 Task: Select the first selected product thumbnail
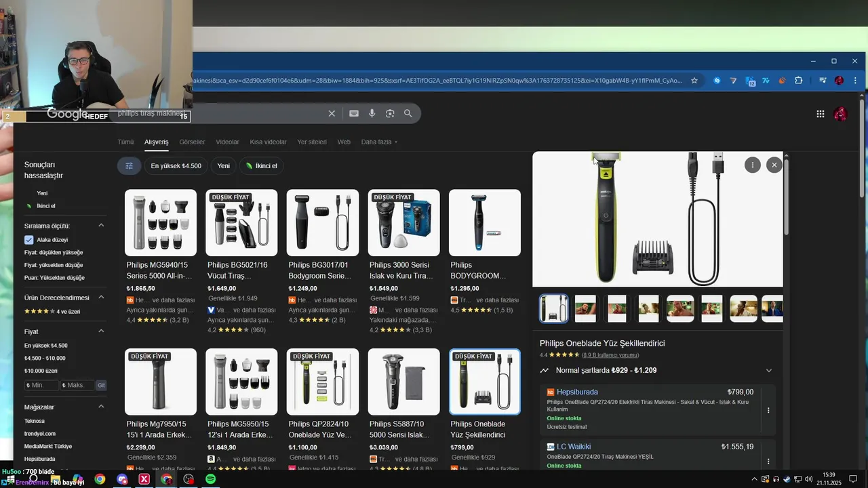tap(554, 308)
